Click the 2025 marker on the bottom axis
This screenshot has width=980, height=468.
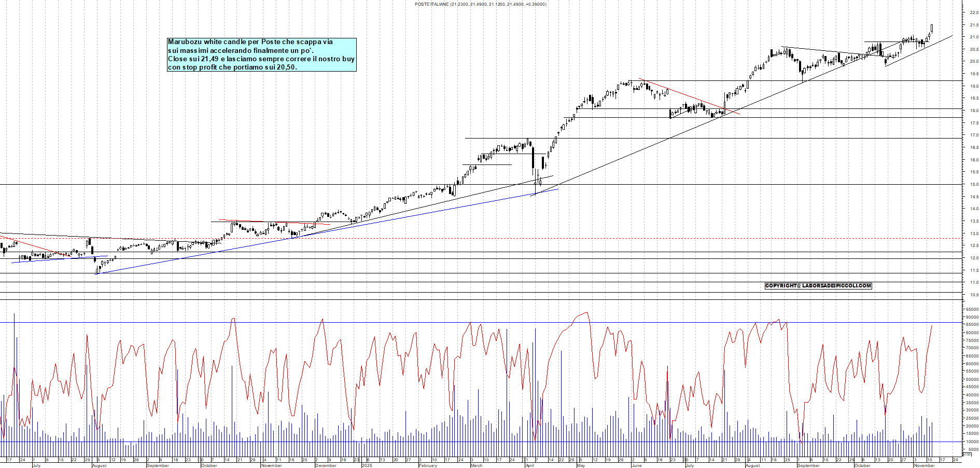pyautogui.click(x=367, y=466)
